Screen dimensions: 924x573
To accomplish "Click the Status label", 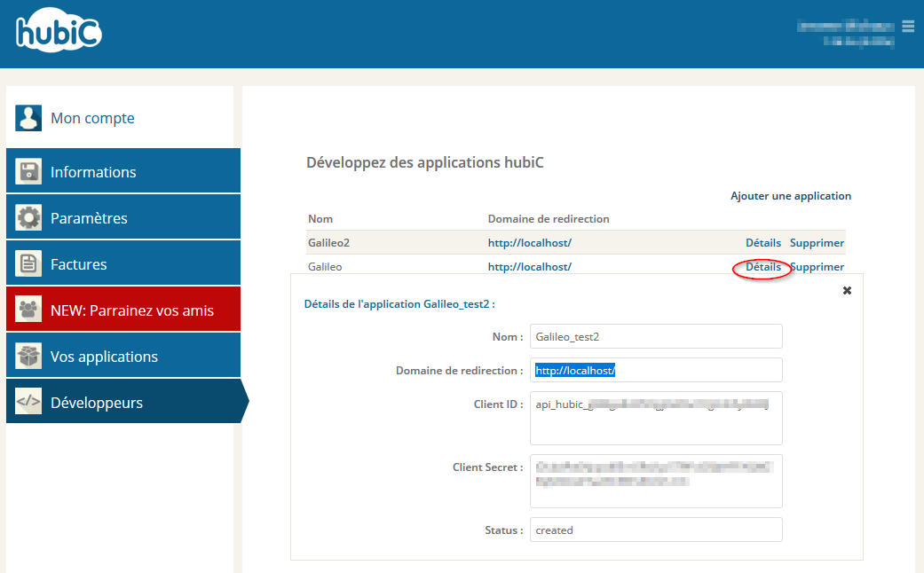I will coord(504,530).
